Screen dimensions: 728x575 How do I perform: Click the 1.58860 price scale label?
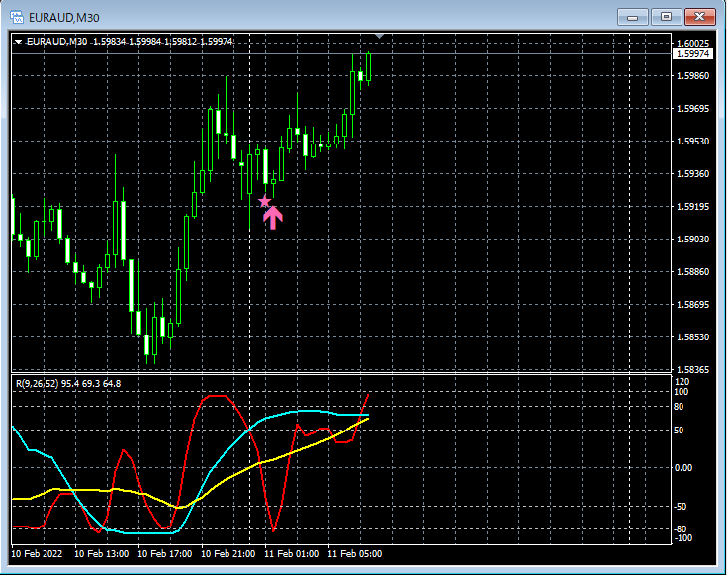692,272
